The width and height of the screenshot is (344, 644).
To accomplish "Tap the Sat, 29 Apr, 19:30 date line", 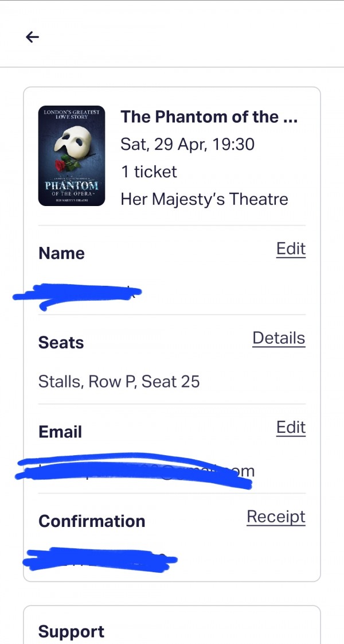I will point(187,145).
